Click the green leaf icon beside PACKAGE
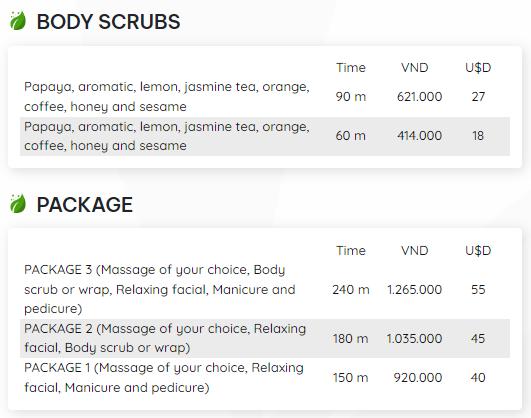This screenshot has width=531, height=418. click(x=18, y=204)
